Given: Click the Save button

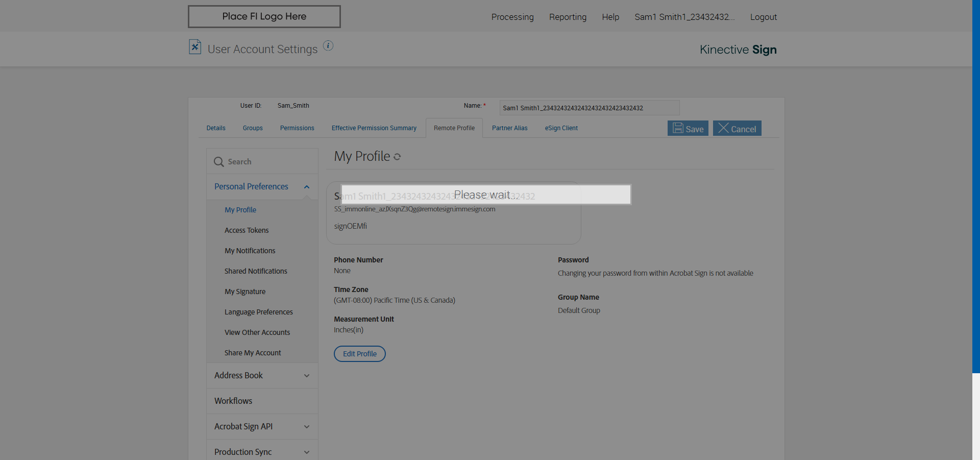Looking at the screenshot, I should [688, 128].
